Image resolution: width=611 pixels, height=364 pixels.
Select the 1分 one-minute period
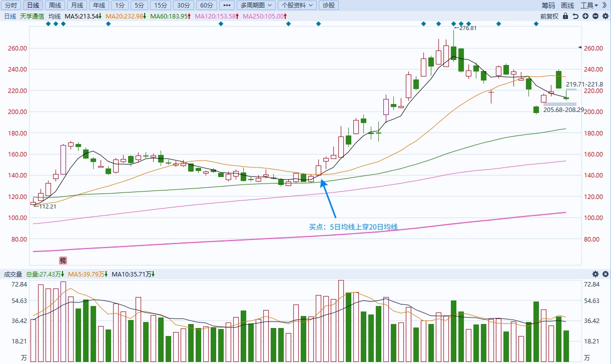click(x=119, y=5)
